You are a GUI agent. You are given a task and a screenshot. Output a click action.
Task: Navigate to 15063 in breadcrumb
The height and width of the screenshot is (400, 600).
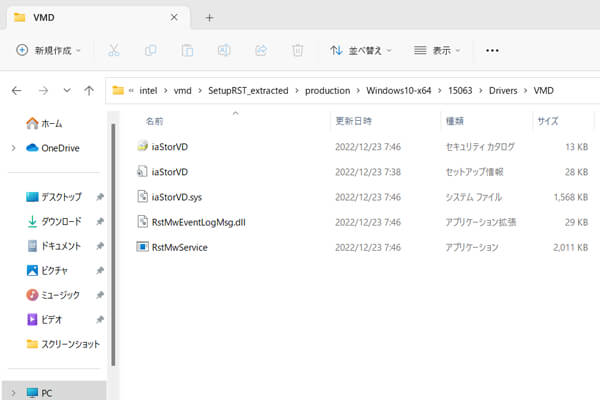click(x=460, y=91)
